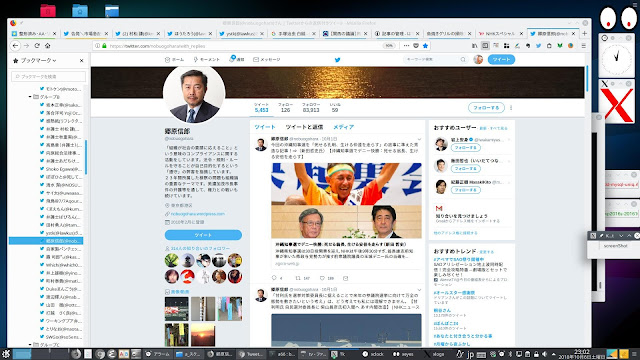Screen dimensions: 640x360
Task: Click the Firefox forward arrow
Action: coord(26,46)
